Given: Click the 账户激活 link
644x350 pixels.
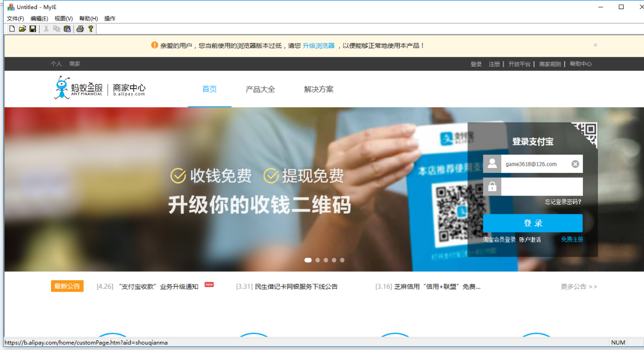Looking at the screenshot, I should (x=530, y=239).
